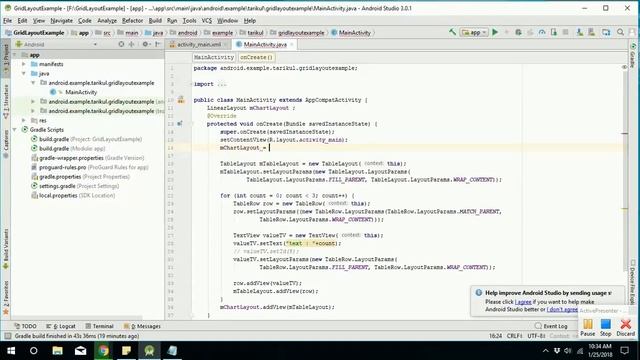The width and height of the screenshot is (640, 360).
Task: Toggle the Captures side panel
Action: 6,144
